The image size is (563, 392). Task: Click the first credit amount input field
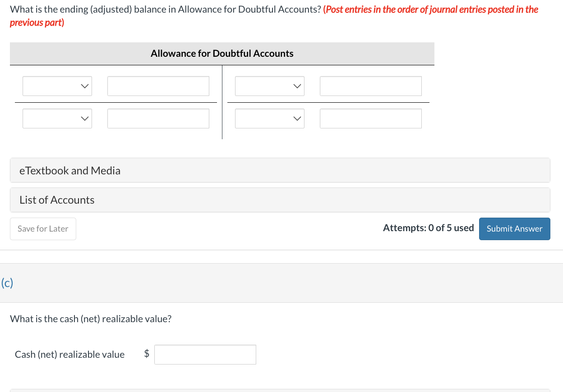point(370,86)
